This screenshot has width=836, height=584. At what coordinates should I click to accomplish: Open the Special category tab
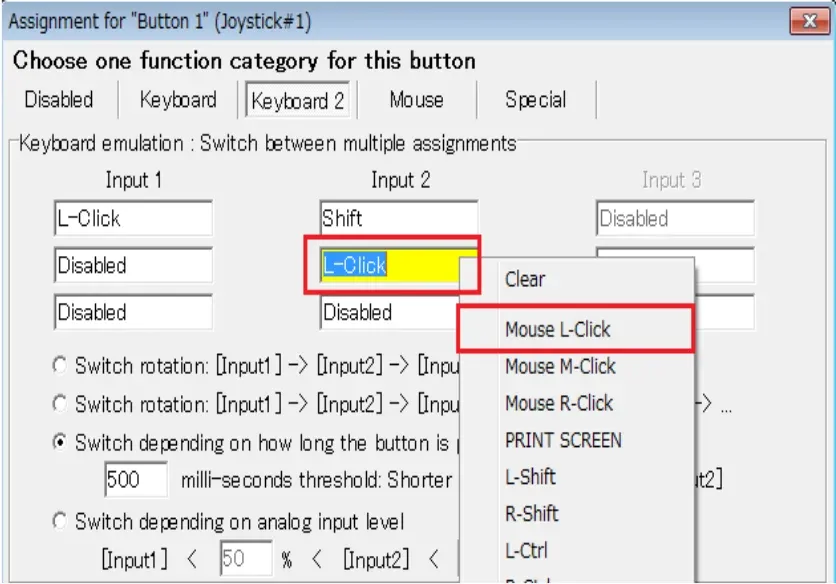pos(536,100)
